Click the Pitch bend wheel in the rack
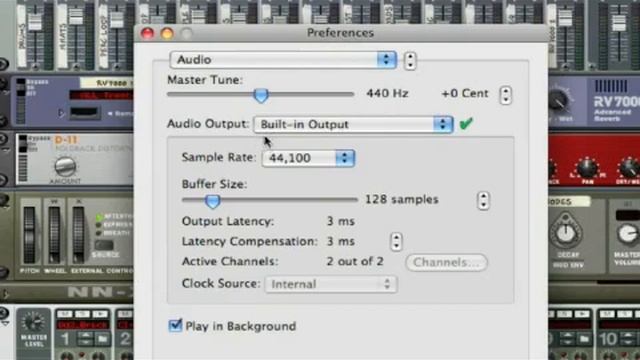Image resolution: width=640 pixels, height=360 pixels. point(29,235)
